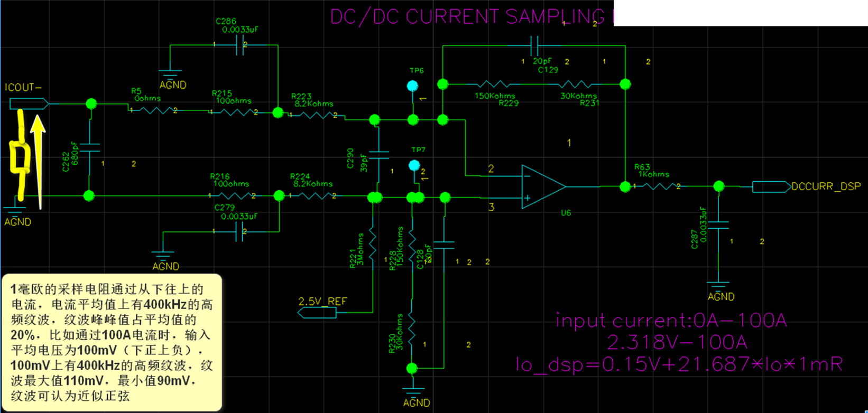Select the 2.5V_REF port symbol
The height and width of the screenshot is (413, 868).
click(x=317, y=312)
